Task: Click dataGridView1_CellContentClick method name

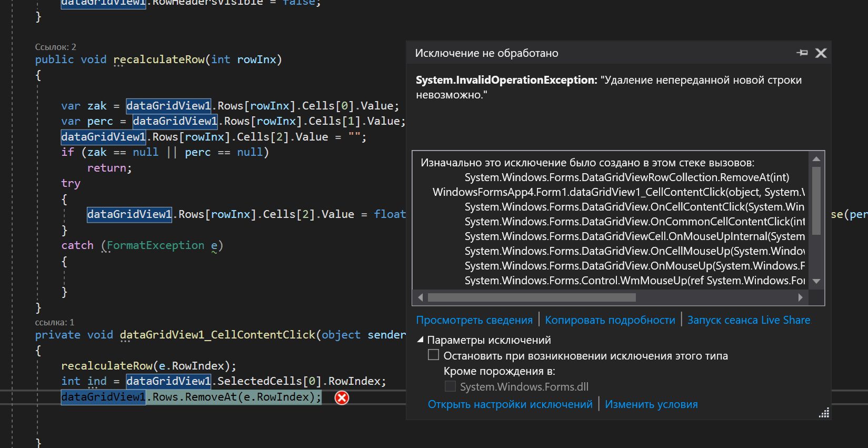Action: point(217,335)
